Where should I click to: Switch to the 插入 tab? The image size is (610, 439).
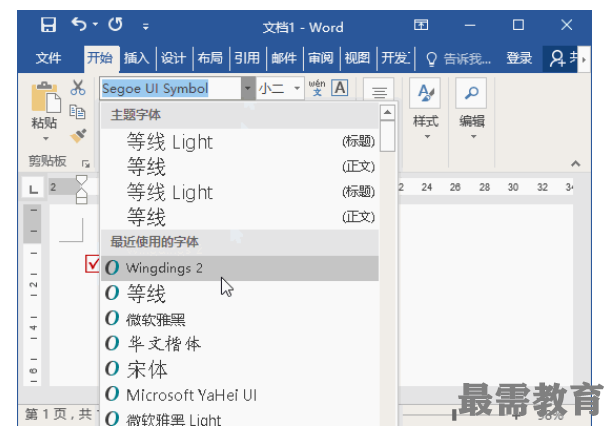(x=137, y=58)
